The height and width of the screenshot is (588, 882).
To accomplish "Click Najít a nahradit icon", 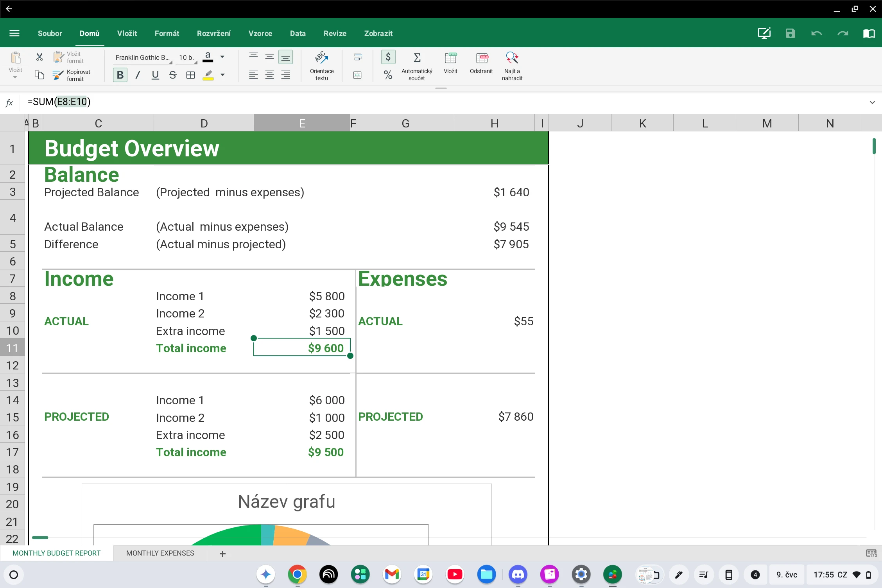I will (512, 58).
